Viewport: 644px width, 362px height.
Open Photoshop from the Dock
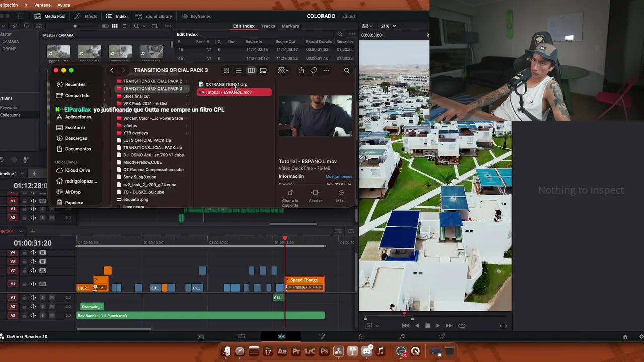click(x=325, y=351)
